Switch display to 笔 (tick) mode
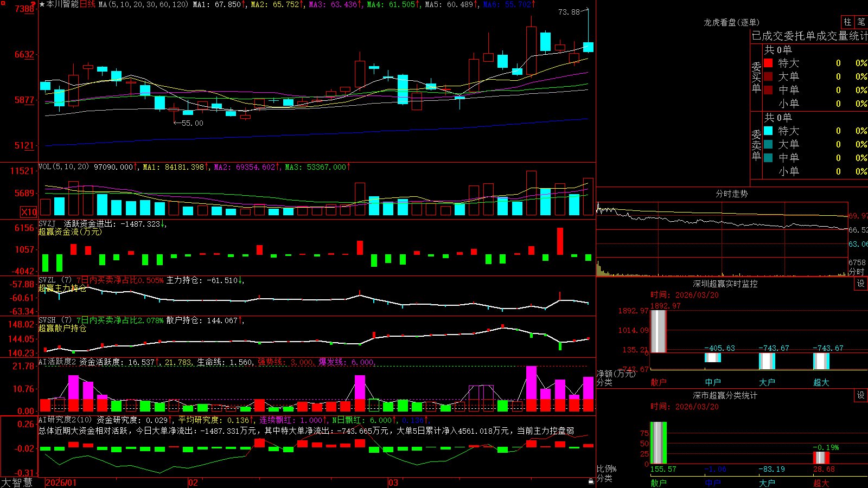 (x=861, y=22)
